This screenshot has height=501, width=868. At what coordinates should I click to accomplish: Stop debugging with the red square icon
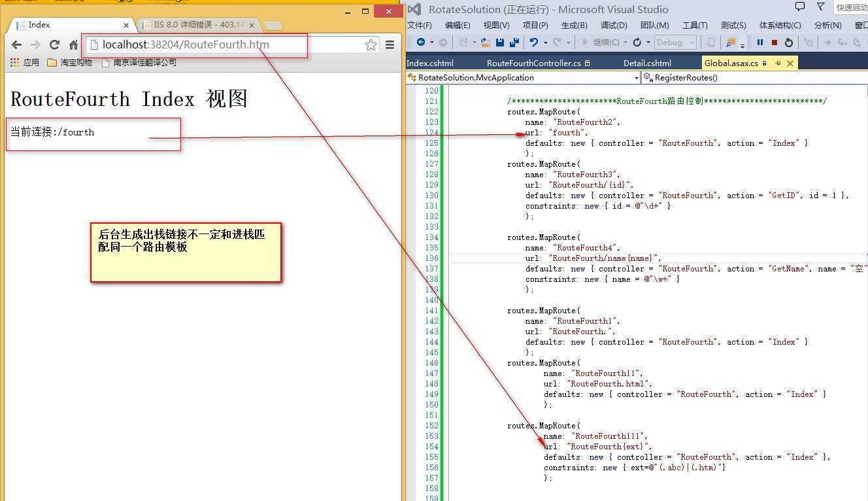tap(775, 42)
